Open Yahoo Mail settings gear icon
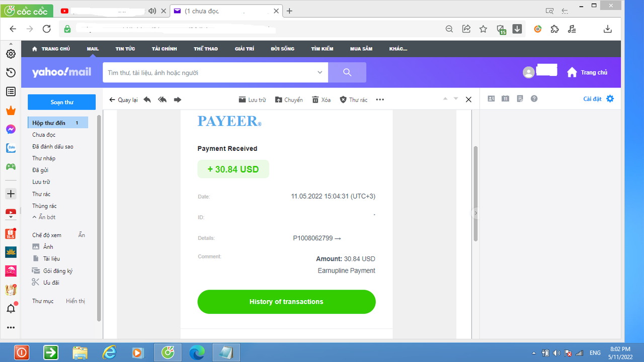Image resolution: width=644 pixels, height=362 pixels. [x=610, y=99]
